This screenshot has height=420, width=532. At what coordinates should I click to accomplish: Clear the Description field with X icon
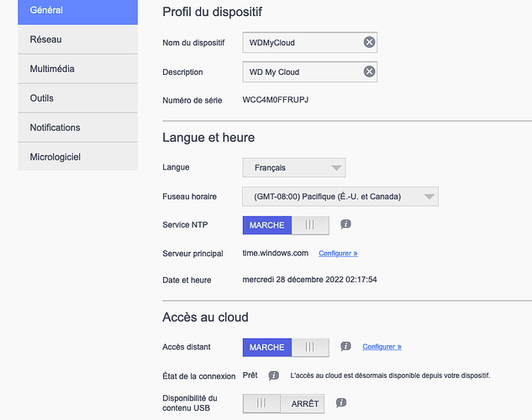(369, 71)
